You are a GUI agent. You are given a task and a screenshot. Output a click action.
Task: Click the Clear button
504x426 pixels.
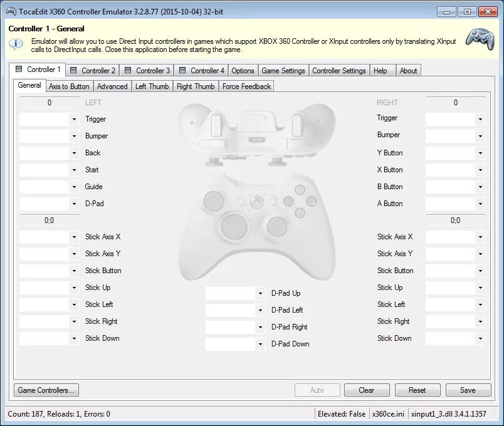click(367, 390)
